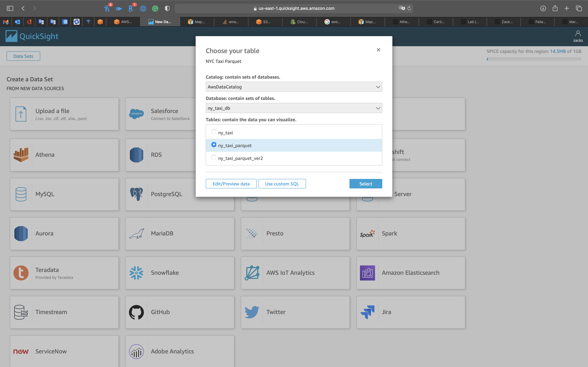The image size is (588, 367).
Task: Click the Use custom SQL button
Action: (x=282, y=184)
